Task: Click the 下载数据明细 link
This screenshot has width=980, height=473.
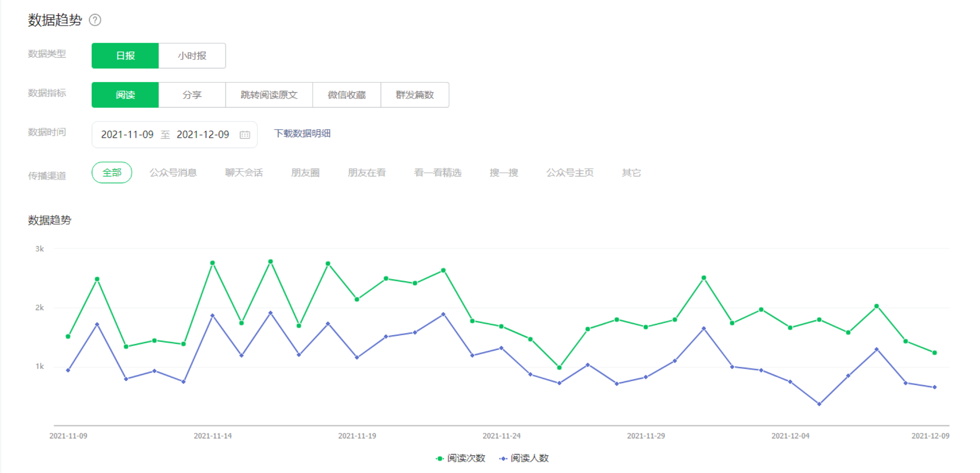Action: pyautogui.click(x=302, y=134)
